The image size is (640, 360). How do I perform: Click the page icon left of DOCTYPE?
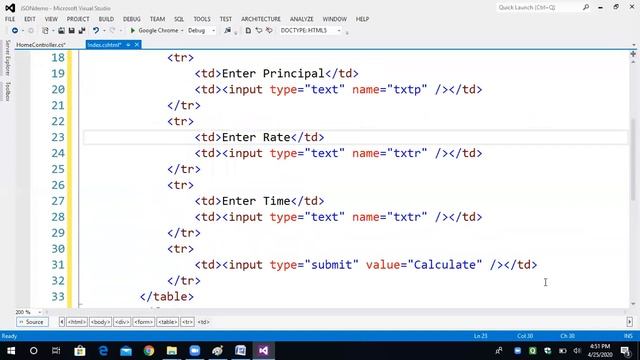[248, 31]
